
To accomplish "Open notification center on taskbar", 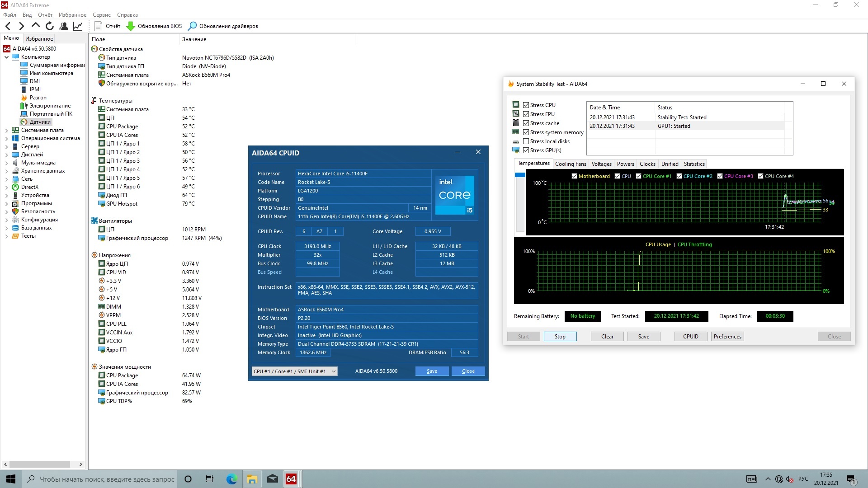I will tap(851, 479).
